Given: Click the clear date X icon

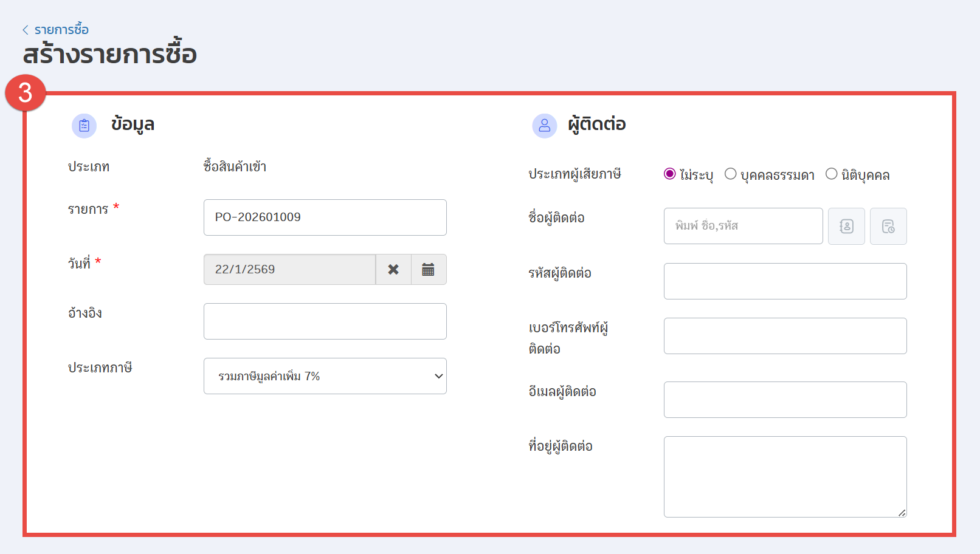Looking at the screenshot, I should click(x=393, y=270).
